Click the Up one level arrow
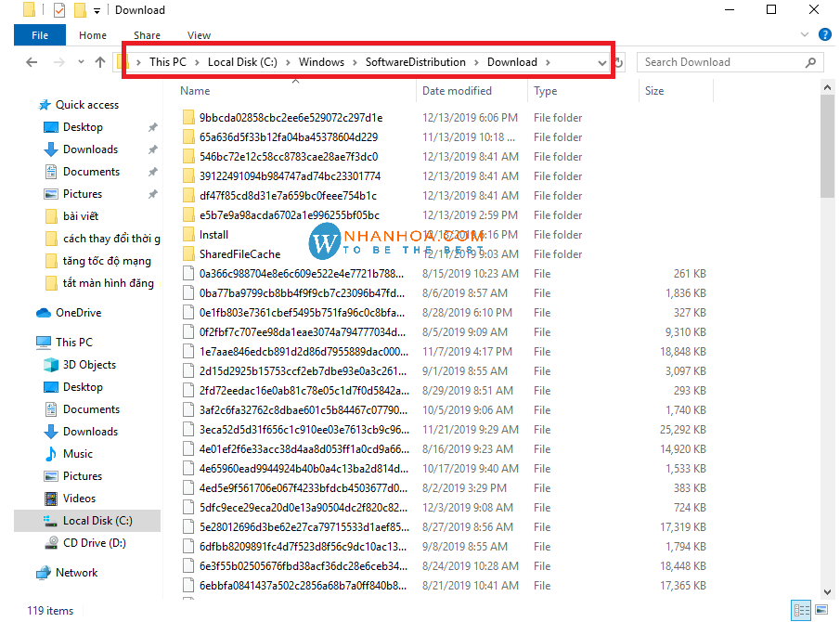 click(x=100, y=62)
